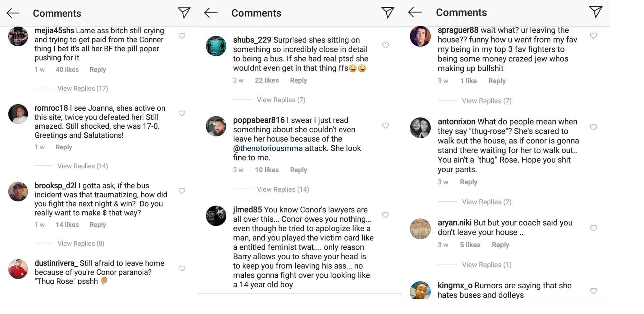Expand View Replies (2) under antonrixon
Viewport: 644px width, 314px height.
click(x=487, y=202)
